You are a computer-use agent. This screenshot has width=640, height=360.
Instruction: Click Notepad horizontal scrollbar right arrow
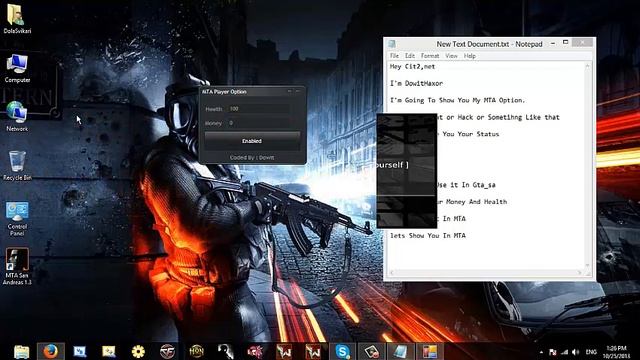(579, 272)
